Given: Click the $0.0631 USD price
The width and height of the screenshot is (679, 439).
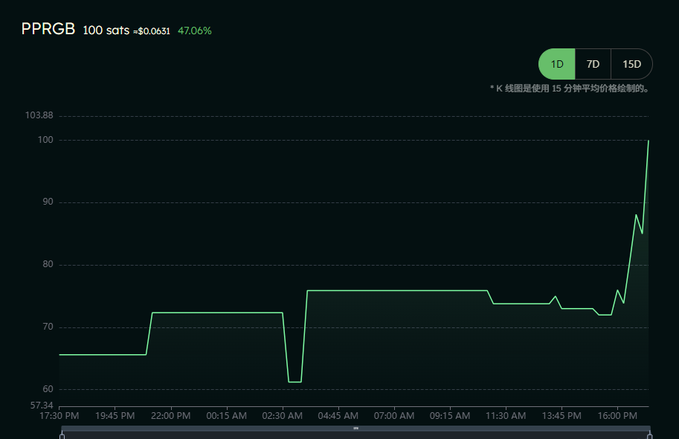Looking at the screenshot, I should pyautogui.click(x=152, y=31).
